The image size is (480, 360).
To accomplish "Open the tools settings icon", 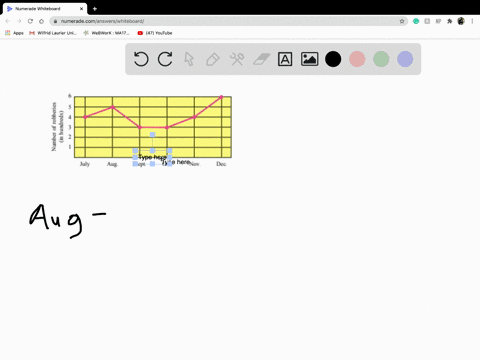I will click(x=237, y=59).
